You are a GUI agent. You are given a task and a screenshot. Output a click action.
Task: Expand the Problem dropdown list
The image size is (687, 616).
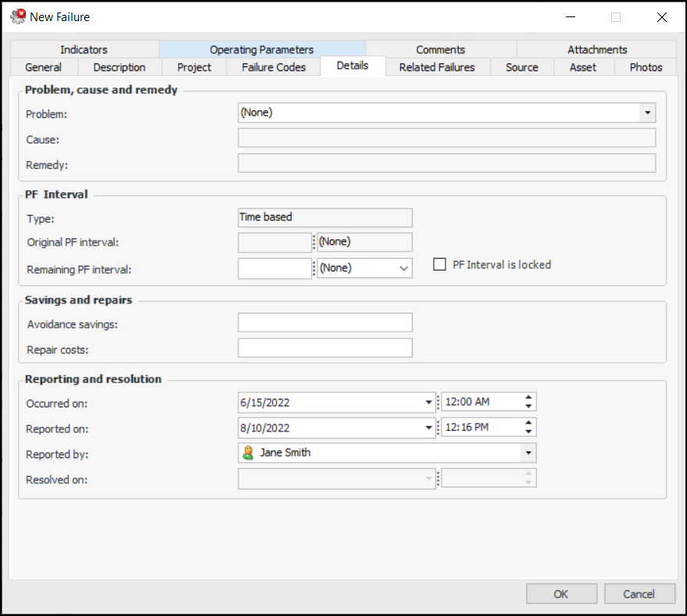click(647, 113)
